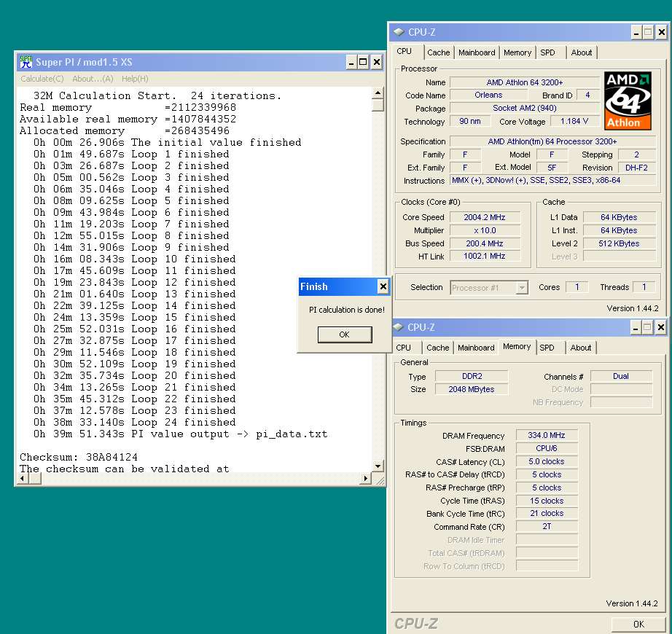Image resolution: width=672 pixels, height=634 pixels.
Task: Click Super PI vertical scrollbar up arrow
Action: click(x=378, y=93)
